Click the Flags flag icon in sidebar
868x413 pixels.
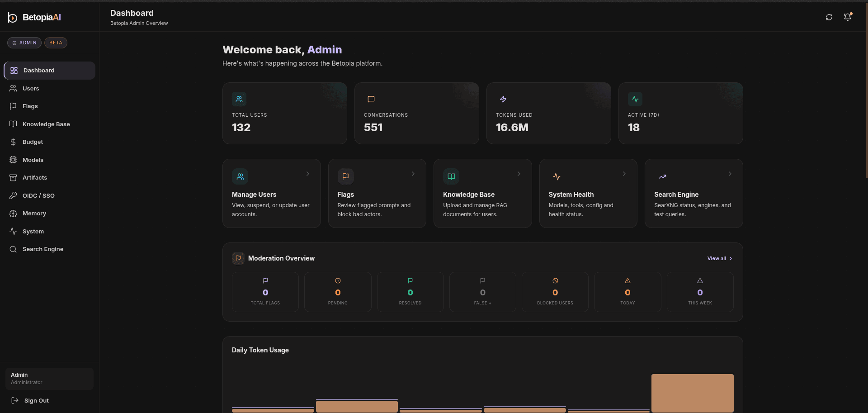13,106
